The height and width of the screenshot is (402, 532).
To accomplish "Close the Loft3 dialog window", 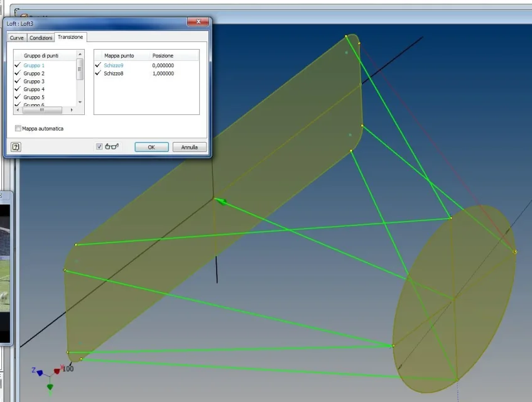I will pos(198,22).
